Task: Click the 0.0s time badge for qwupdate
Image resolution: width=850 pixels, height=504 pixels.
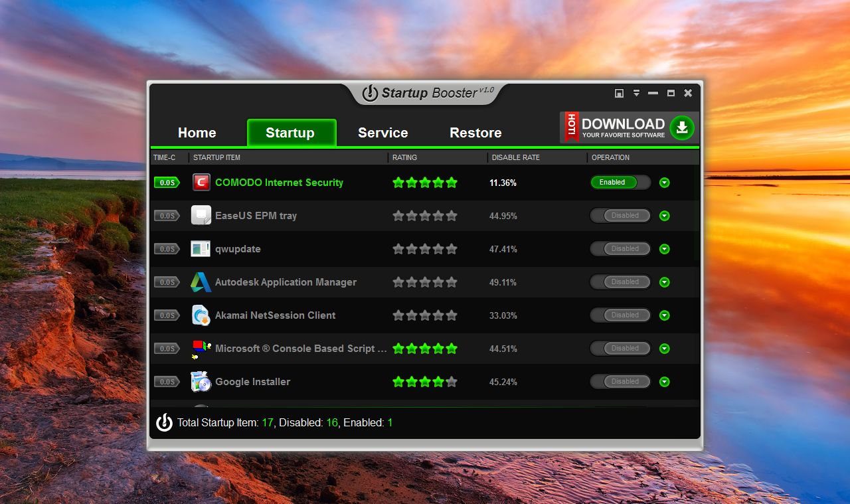Action: point(167,249)
